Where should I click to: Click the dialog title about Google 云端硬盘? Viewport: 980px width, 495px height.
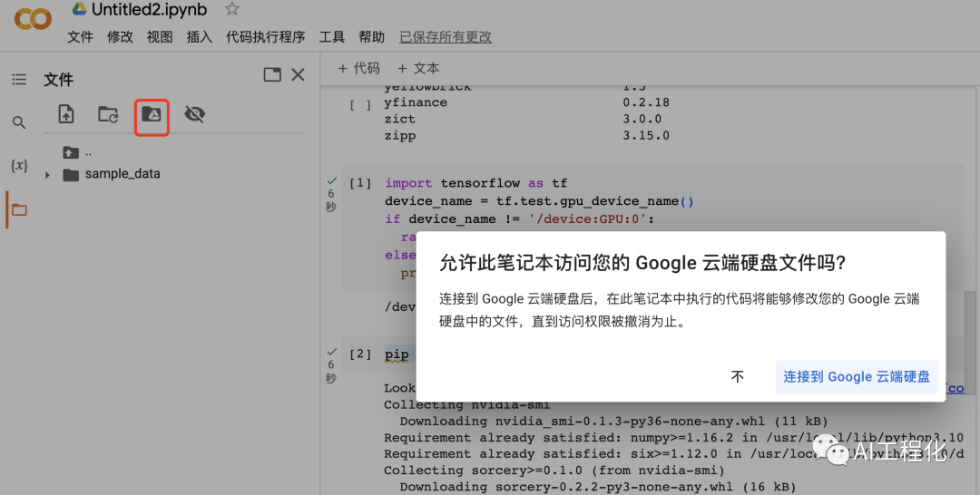(642, 263)
